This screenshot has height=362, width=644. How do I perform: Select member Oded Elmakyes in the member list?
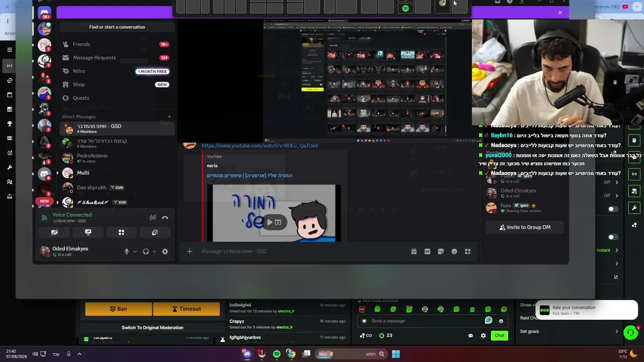pos(525,193)
